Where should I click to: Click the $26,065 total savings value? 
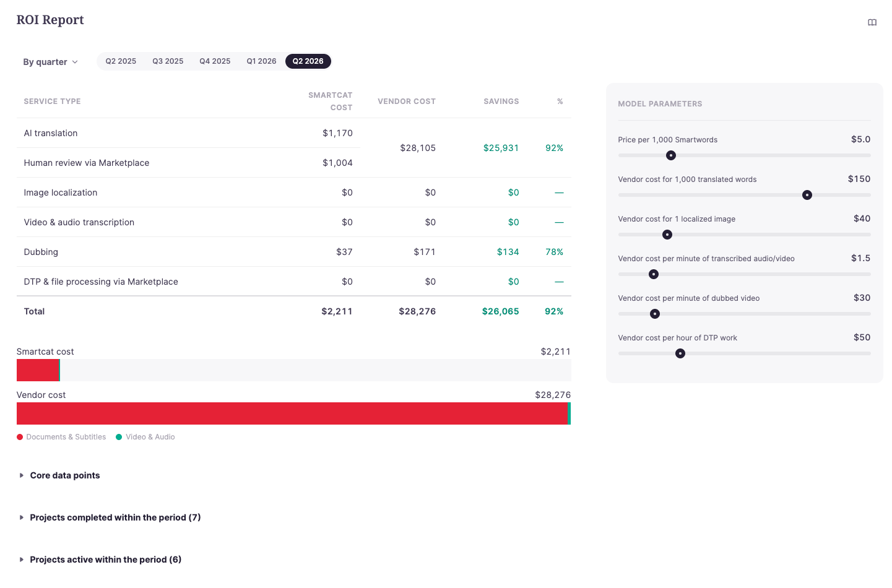(x=501, y=311)
